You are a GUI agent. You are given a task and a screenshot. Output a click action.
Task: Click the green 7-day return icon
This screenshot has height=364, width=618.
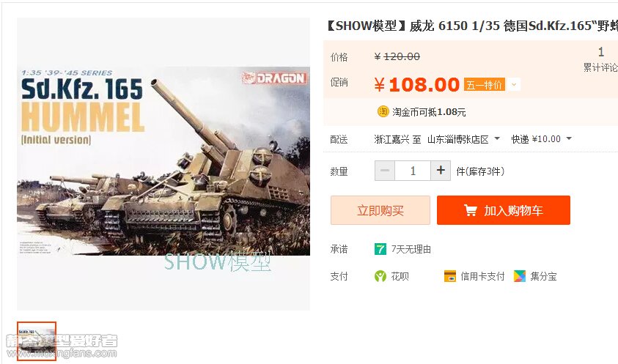(x=380, y=249)
